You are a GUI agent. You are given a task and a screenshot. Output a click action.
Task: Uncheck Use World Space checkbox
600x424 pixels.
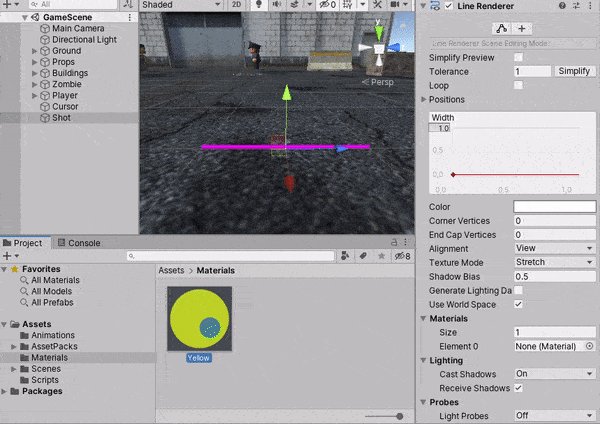[x=518, y=304]
